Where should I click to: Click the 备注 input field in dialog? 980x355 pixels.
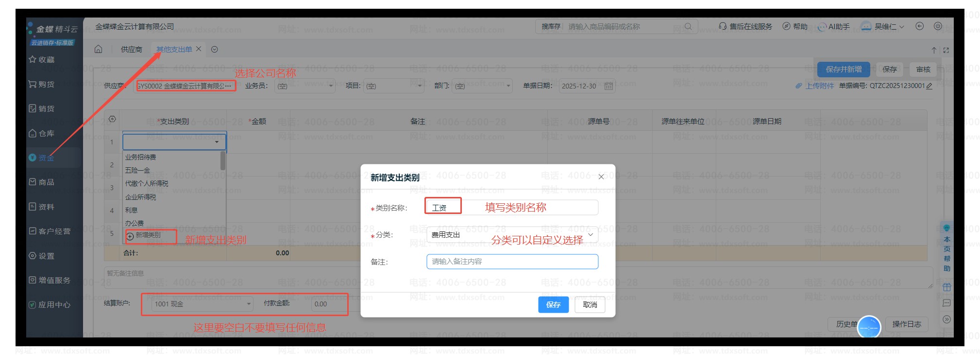coord(512,262)
